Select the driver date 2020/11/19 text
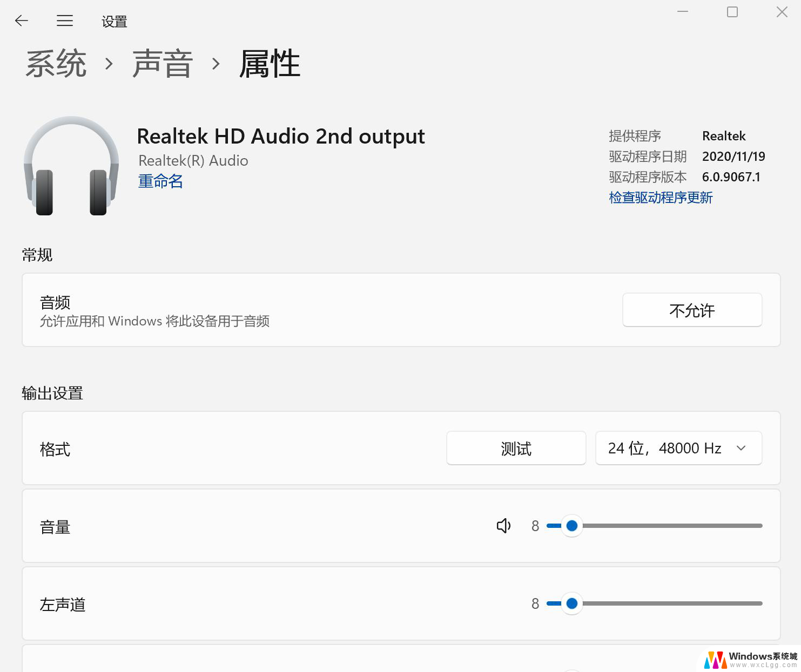801x672 pixels. (x=733, y=157)
